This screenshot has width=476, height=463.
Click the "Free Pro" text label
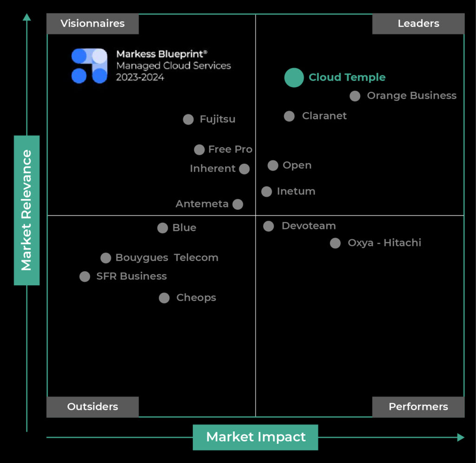(x=230, y=149)
